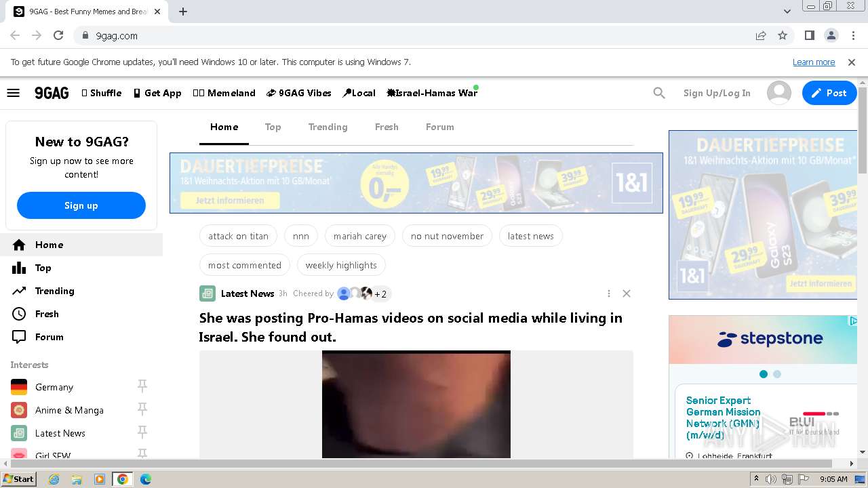The image size is (868, 488).
Task: Switch to the Fresh tab
Action: pyautogui.click(x=387, y=127)
